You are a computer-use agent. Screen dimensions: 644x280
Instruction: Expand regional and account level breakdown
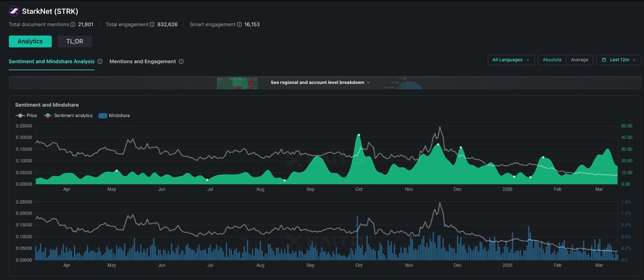320,83
